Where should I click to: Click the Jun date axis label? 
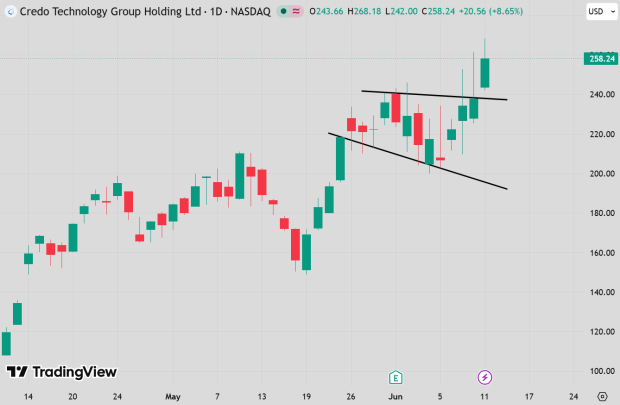click(x=395, y=396)
